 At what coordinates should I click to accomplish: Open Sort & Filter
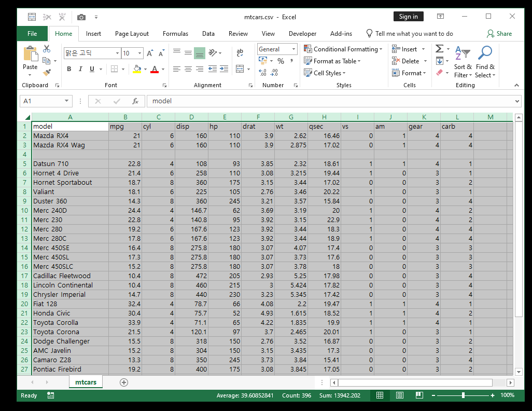click(463, 62)
